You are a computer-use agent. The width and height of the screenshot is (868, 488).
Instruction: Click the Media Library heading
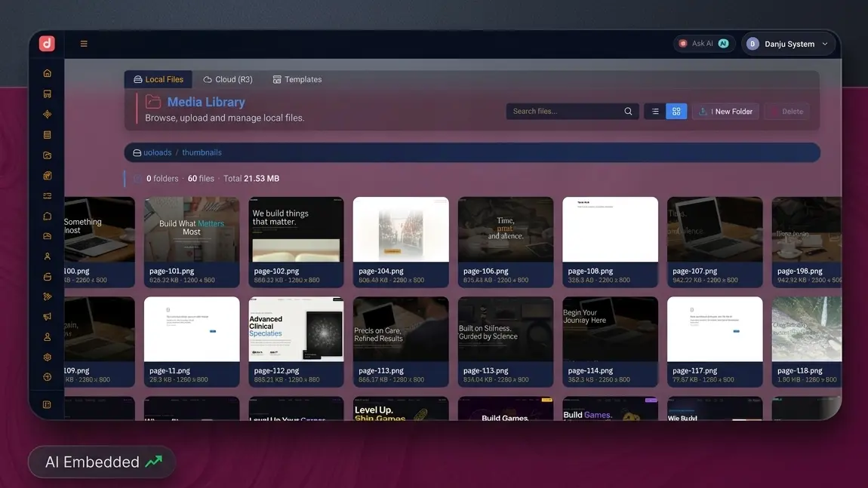(x=206, y=102)
